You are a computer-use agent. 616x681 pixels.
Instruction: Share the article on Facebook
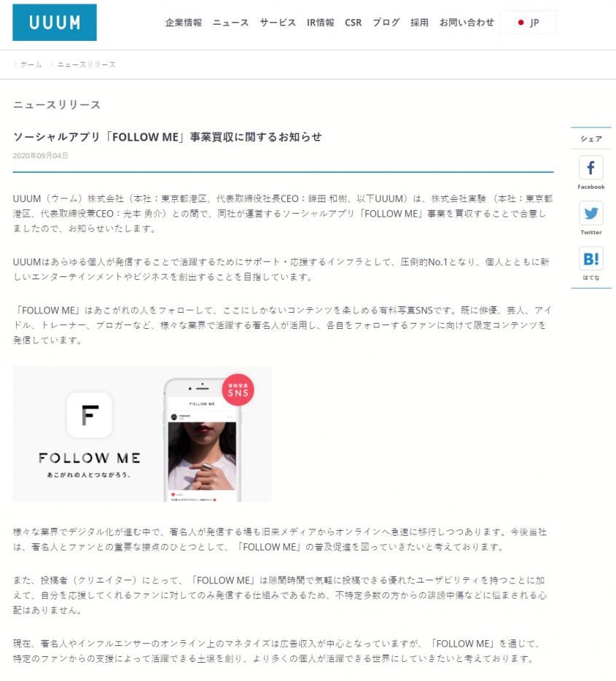tap(590, 168)
